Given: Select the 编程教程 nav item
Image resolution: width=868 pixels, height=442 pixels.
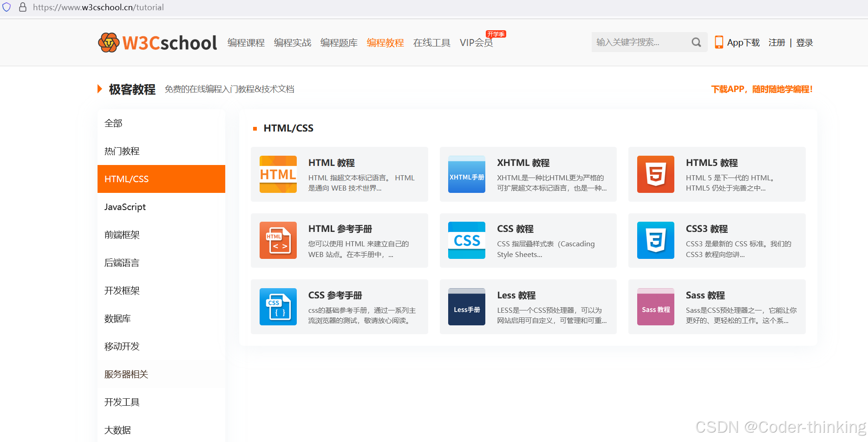Looking at the screenshot, I should pyautogui.click(x=385, y=43).
